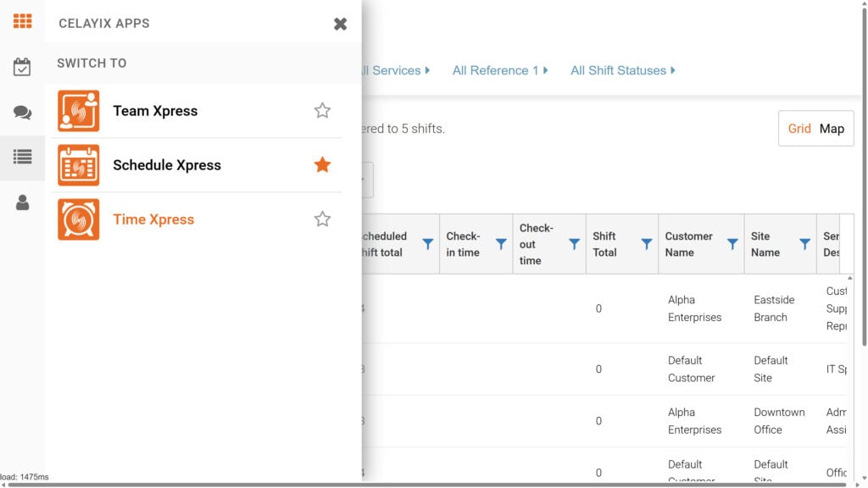
Task: Open the user profile sidebar icon
Action: [22, 202]
